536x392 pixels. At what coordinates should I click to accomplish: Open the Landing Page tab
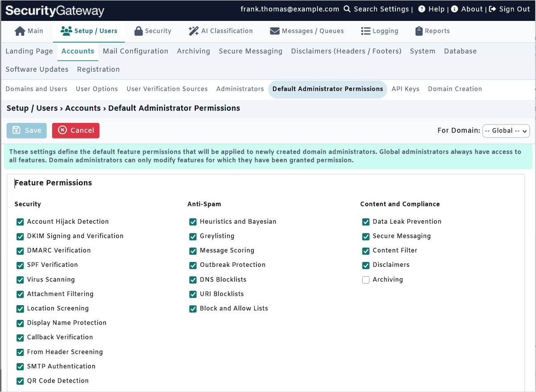(29, 51)
